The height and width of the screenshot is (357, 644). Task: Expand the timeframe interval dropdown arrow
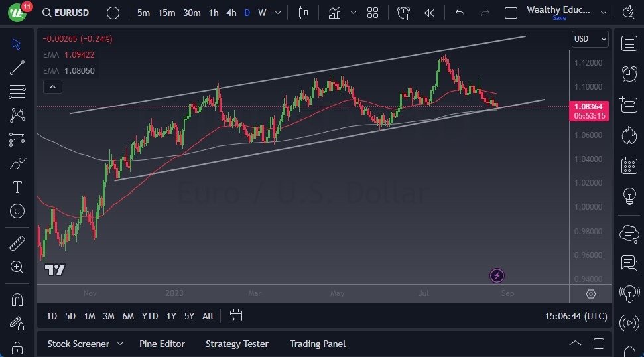click(x=277, y=13)
